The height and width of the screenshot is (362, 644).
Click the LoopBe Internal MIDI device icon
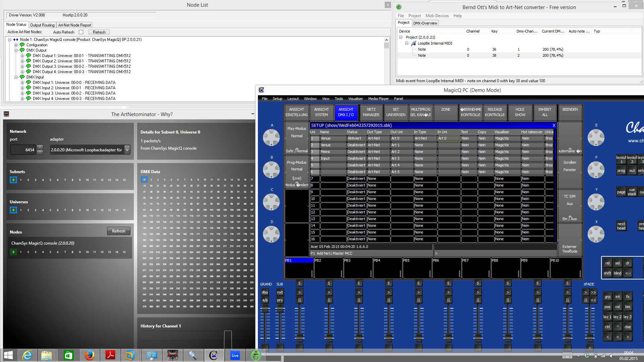tap(414, 43)
